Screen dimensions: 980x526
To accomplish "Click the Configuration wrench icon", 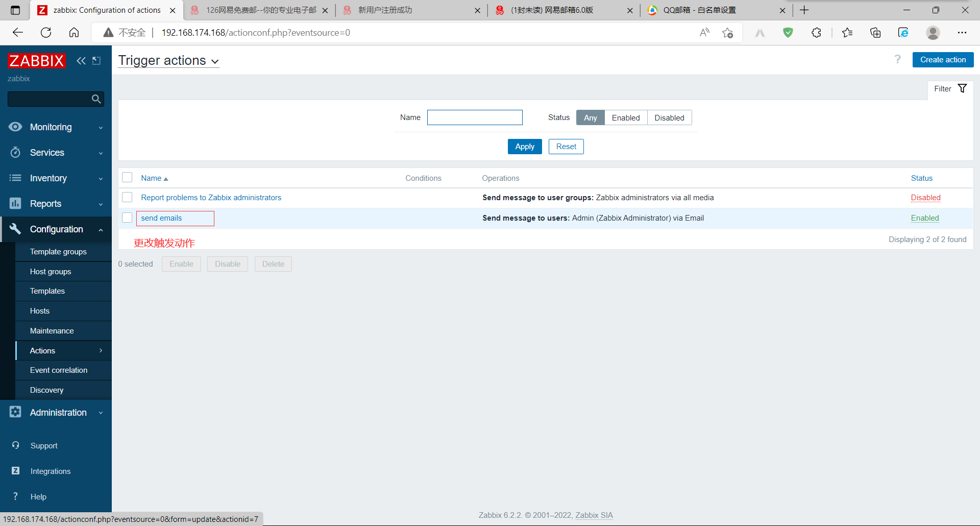I will 15,229.
